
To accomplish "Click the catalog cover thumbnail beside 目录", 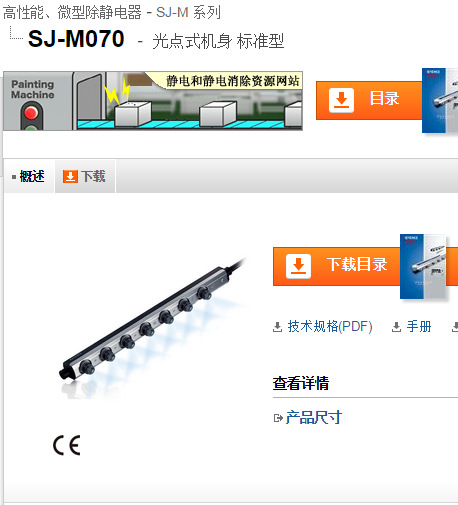I will [440, 101].
